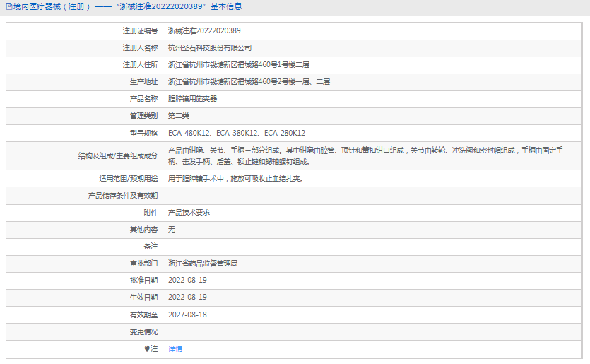This screenshot has width=590, height=364.
Task: Click the 有效期至 label
Action: point(143,315)
